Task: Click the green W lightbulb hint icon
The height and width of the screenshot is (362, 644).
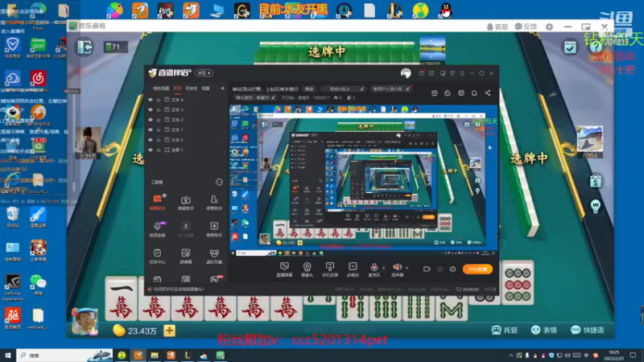Action: click(596, 205)
